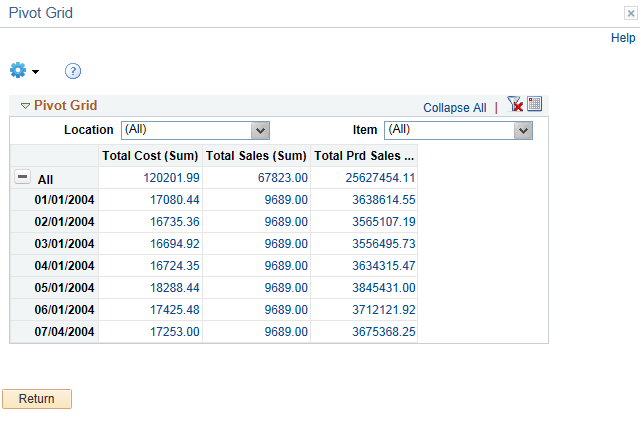The image size is (642, 423).
Task: Click the Help link
Action: [x=623, y=38]
